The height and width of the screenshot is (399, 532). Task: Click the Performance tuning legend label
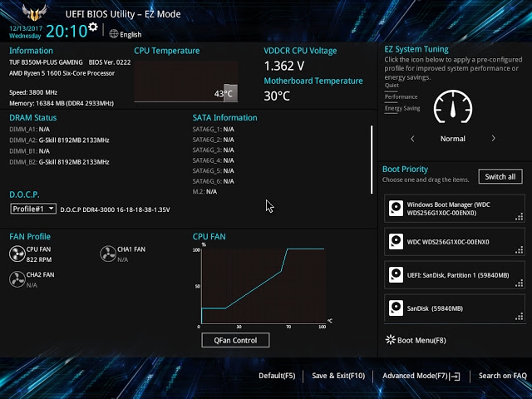pyautogui.click(x=401, y=96)
